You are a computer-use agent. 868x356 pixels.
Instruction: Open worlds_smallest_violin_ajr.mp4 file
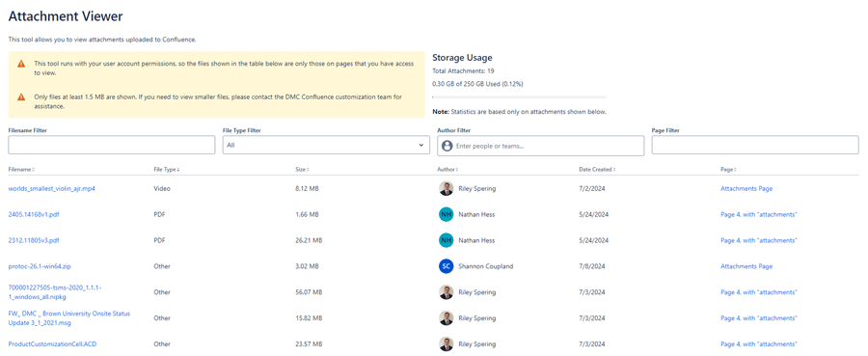click(52, 189)
